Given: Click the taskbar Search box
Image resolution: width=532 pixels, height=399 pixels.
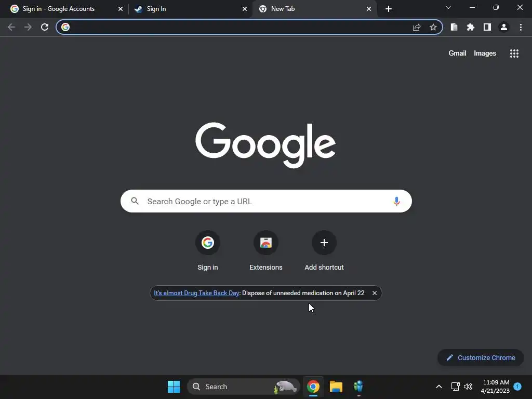Looking at the screenshot, I should (244, 387).
